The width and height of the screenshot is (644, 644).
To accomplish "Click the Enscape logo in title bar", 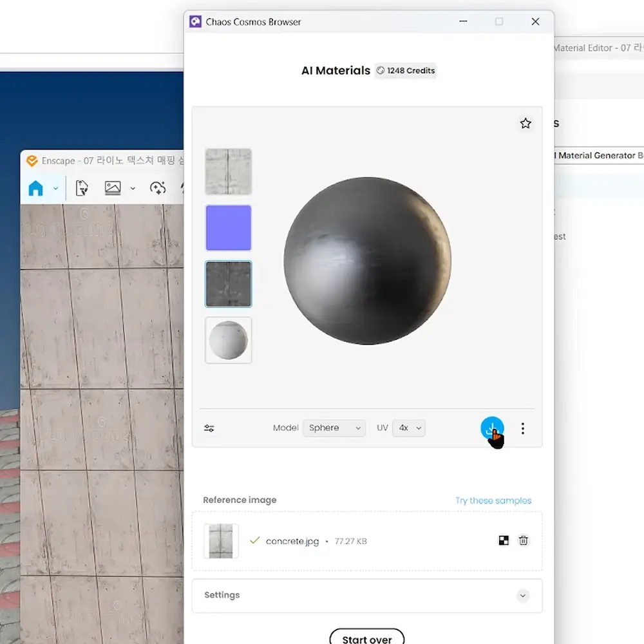I will (x=32, y=160).
